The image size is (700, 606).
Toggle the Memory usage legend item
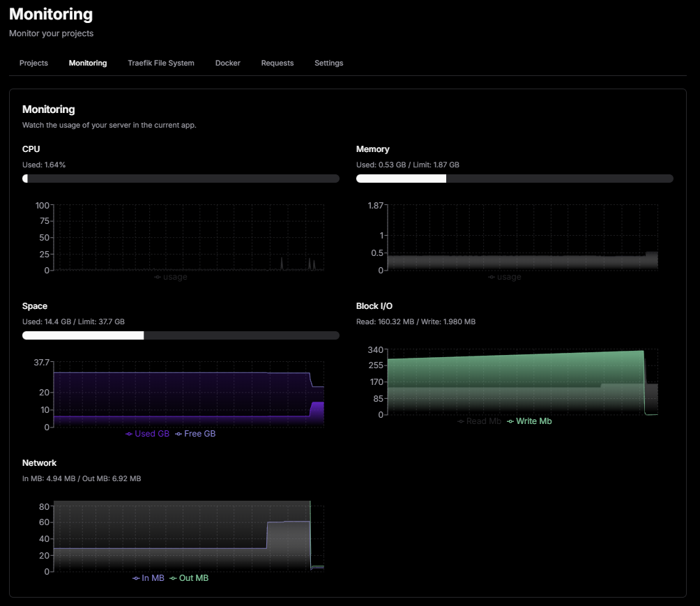point(505,277)
